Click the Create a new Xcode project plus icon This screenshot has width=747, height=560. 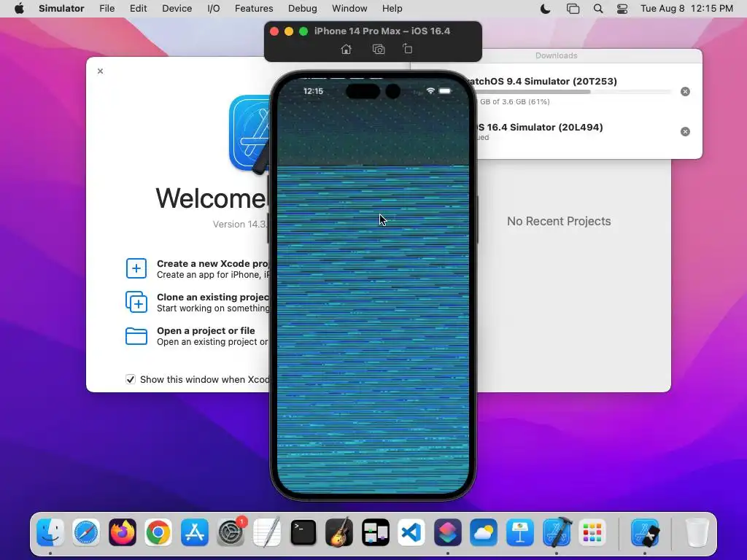[136, 268]
